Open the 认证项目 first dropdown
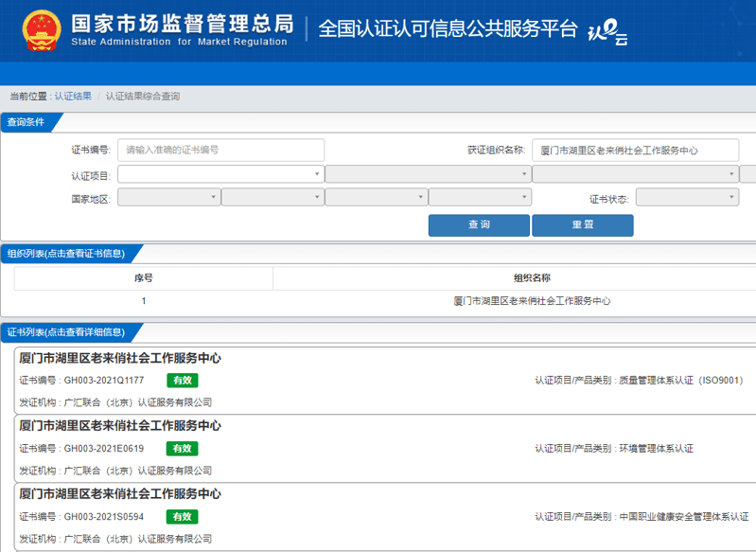The image size is (756, 552). [x=220, y=174]
